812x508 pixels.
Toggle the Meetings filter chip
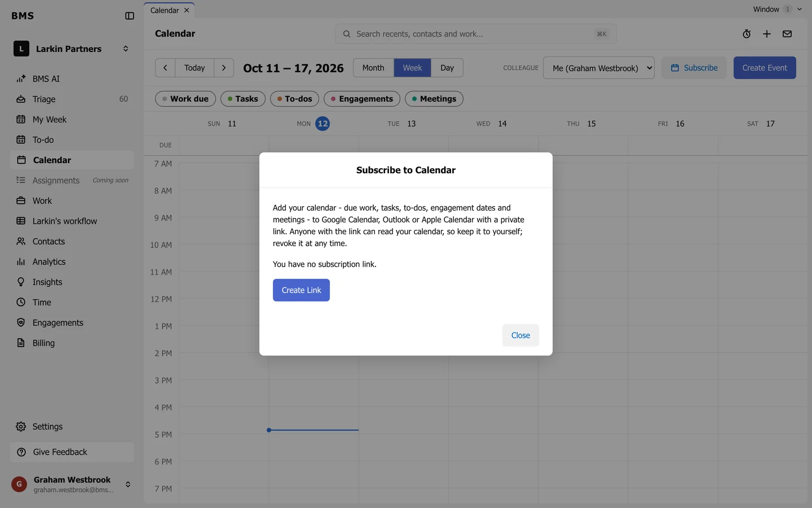[434, 99]
